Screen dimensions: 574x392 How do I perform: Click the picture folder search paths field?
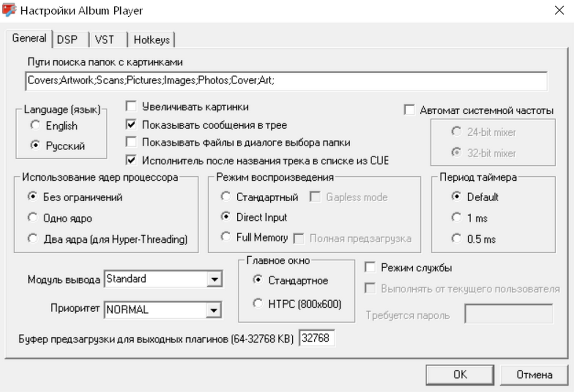click(x=286, y=81)
